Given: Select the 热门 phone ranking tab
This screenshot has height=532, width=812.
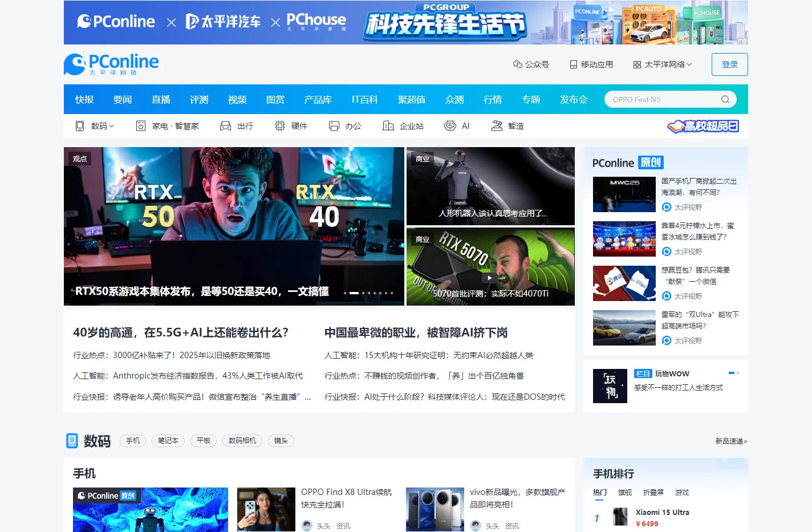Looking at the screenshot, I should pyautogui.click(x=600, y=492).
